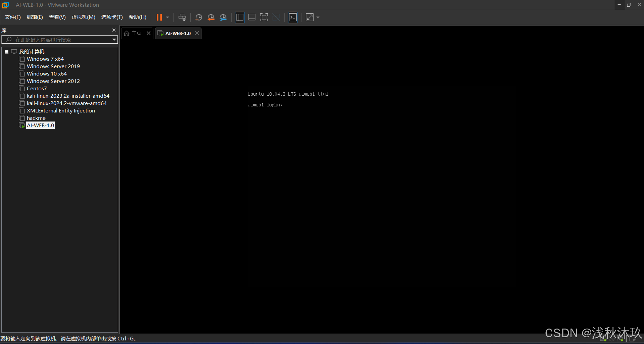Open the library search filter dropdown
644x344 pixels.
[114, 40]
